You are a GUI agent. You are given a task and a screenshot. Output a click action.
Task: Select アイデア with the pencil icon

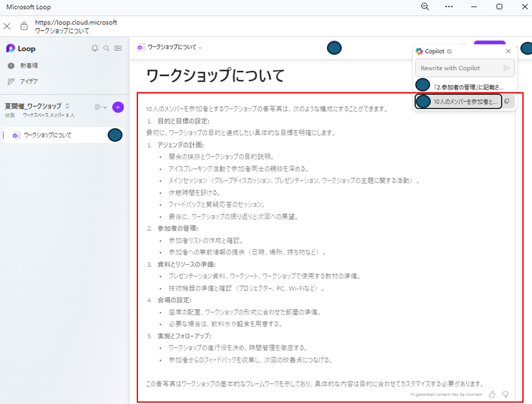point(35,81)
